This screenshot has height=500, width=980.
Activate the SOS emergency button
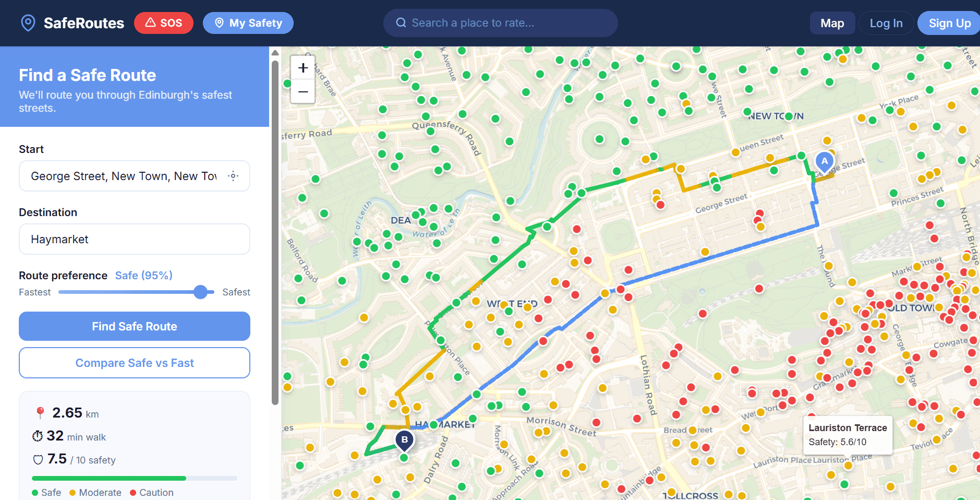(164, 23)
